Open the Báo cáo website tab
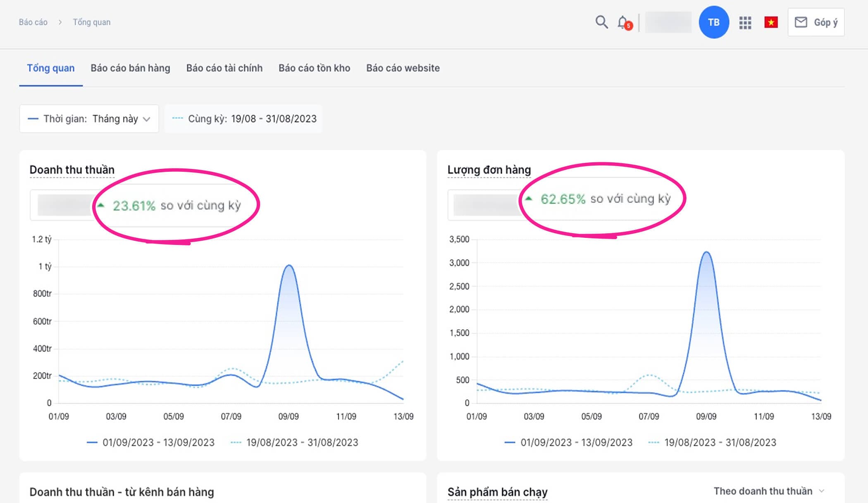The image size is (868, 503). [x=403, y=68]
